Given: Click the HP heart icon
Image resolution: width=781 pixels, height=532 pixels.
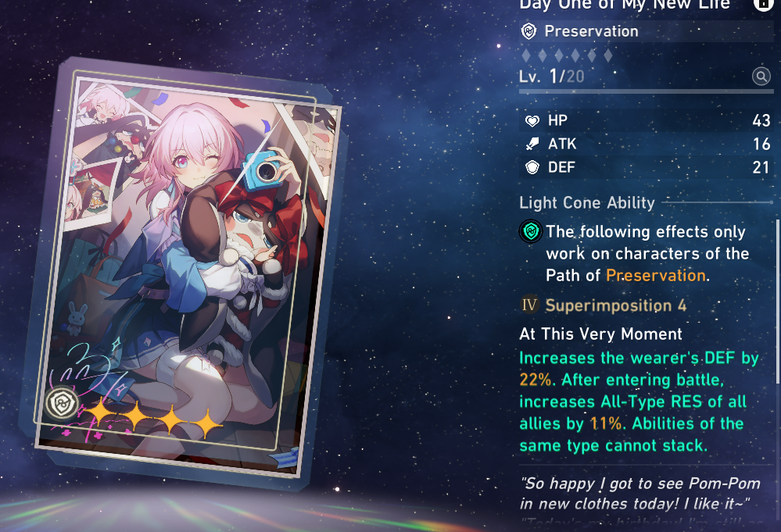Looking at the screenshot, I should [532, 120].
